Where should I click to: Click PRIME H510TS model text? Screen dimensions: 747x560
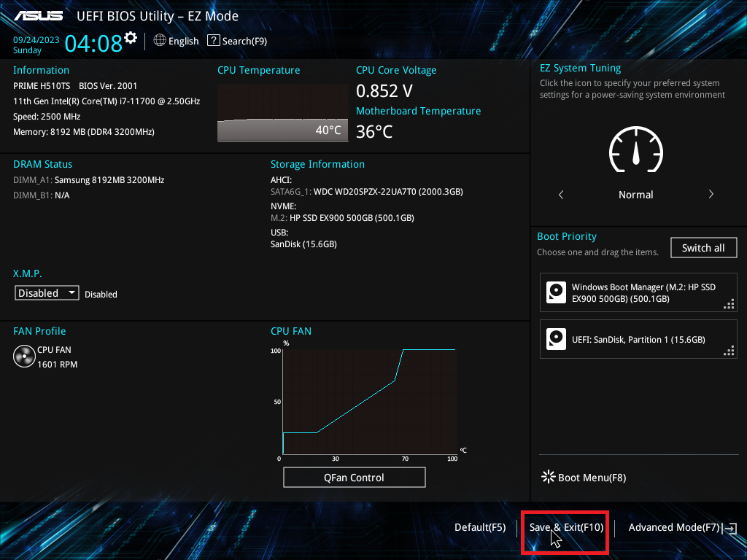point(42,86)
